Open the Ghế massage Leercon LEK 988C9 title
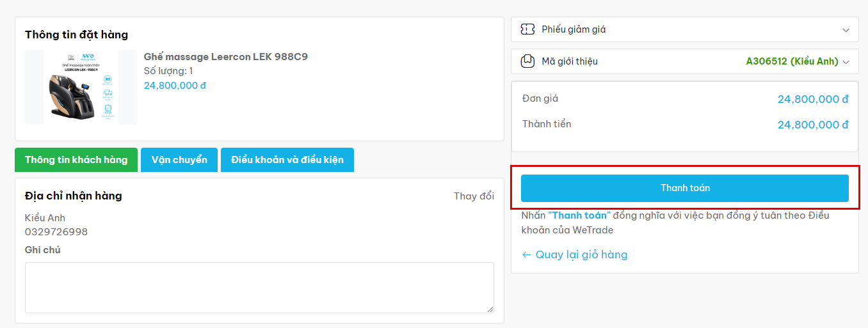Image resolution: width=868 pixels, height=328 pixels. [x=225, y=57]
